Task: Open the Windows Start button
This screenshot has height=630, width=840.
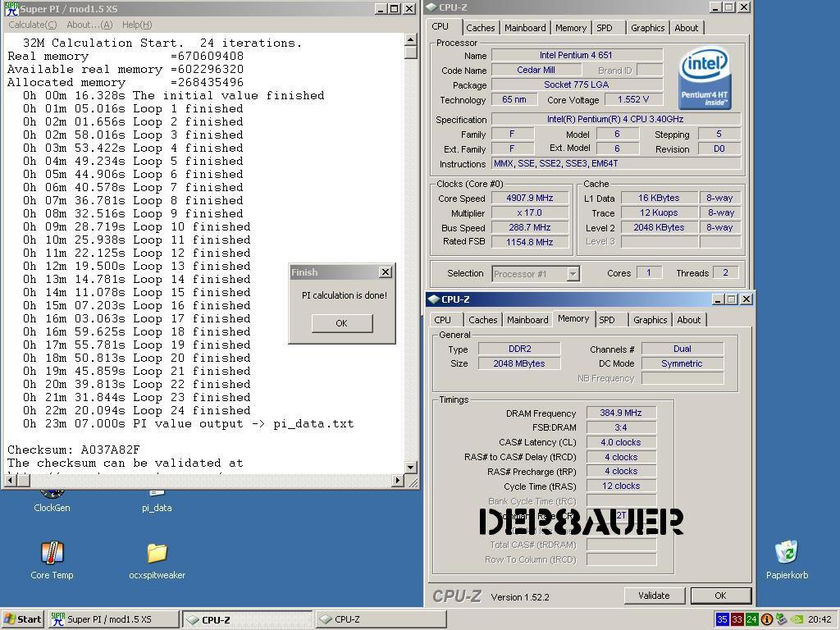Action: click(x=22, y=619)
